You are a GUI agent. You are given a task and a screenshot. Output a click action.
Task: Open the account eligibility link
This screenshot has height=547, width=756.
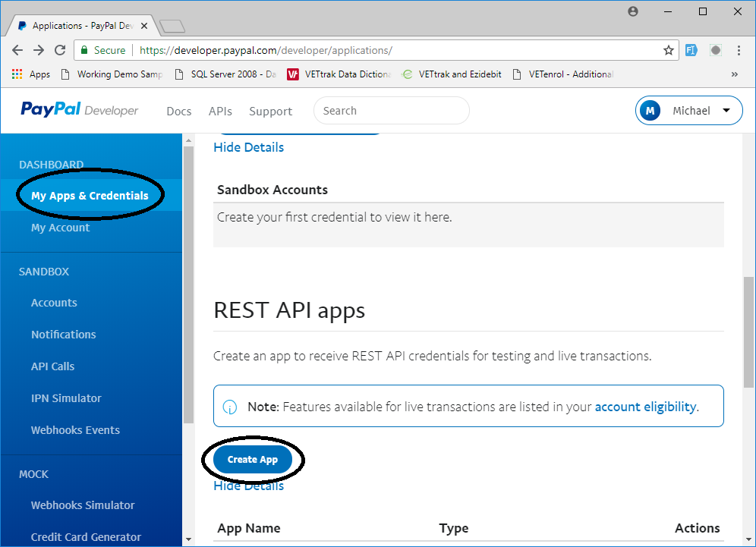646,407
